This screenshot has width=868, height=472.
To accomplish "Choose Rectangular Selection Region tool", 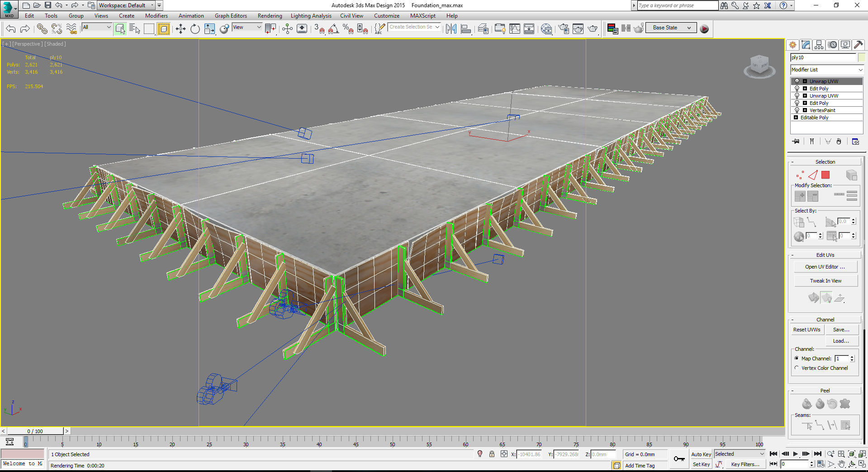I will coord(149,29).
